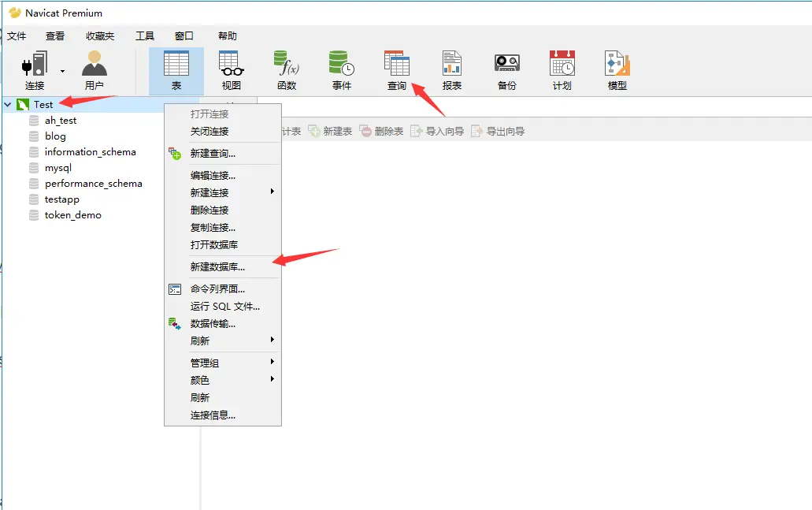Select the testapp database
The image size is (812, 510).
click(61, 199)
